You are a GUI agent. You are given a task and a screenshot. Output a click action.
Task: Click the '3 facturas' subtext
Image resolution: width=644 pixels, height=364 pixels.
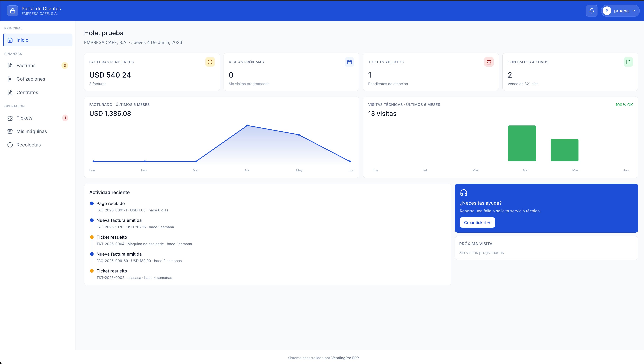coord(98,84)
